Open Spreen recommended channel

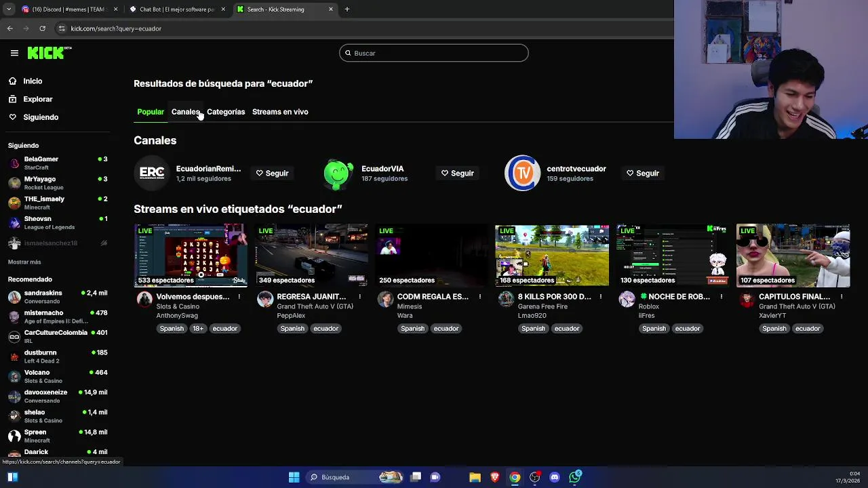58,436
